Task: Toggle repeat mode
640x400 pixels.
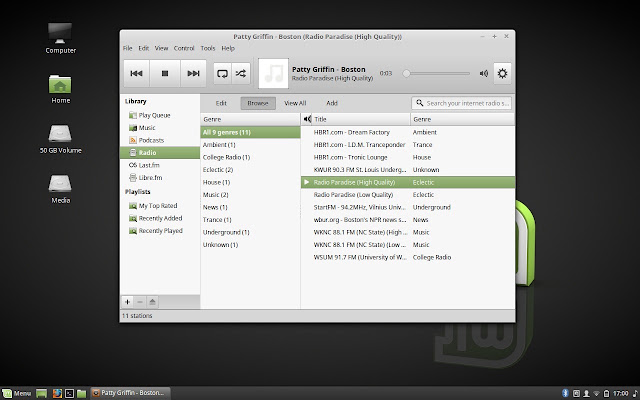Action: (x=222, y=73)
